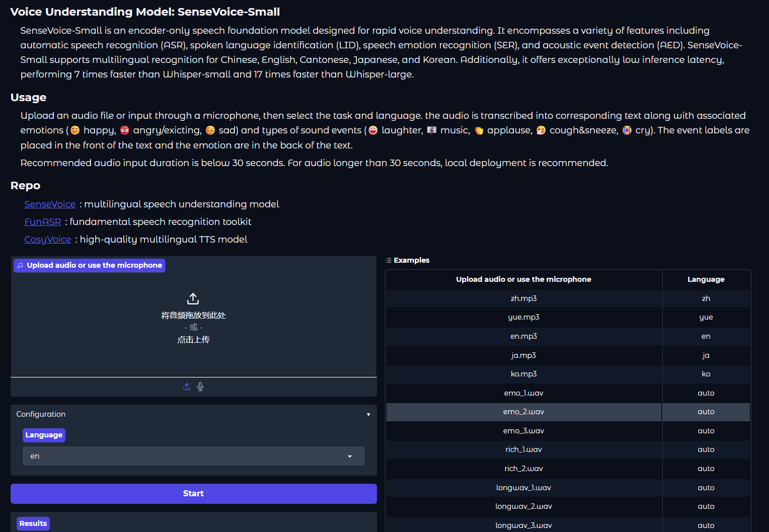The image size is (769, 532).
Task: Click the auto cell beside longwav_3.wav
Action: tap(706, 525)
